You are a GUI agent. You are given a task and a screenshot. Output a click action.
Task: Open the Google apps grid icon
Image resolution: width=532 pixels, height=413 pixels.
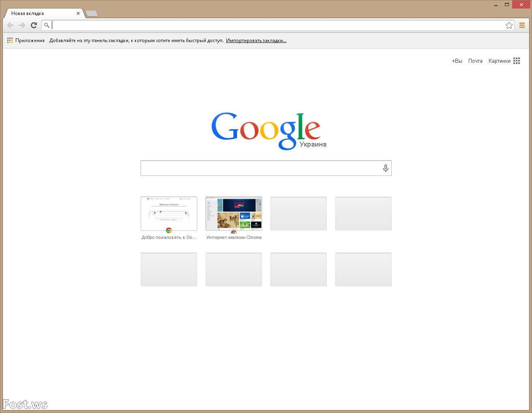517,61
